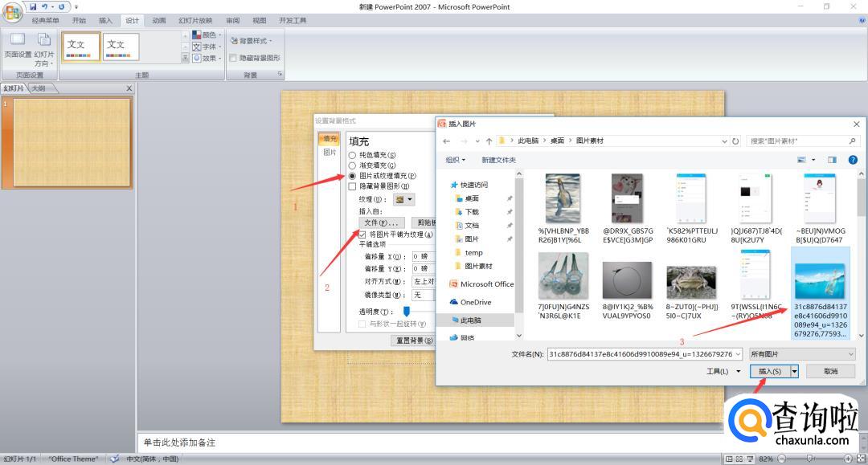The height and width of the screenshot is (465, 868).
Task: Select 图片 category in background dialog
Action: 330,152
